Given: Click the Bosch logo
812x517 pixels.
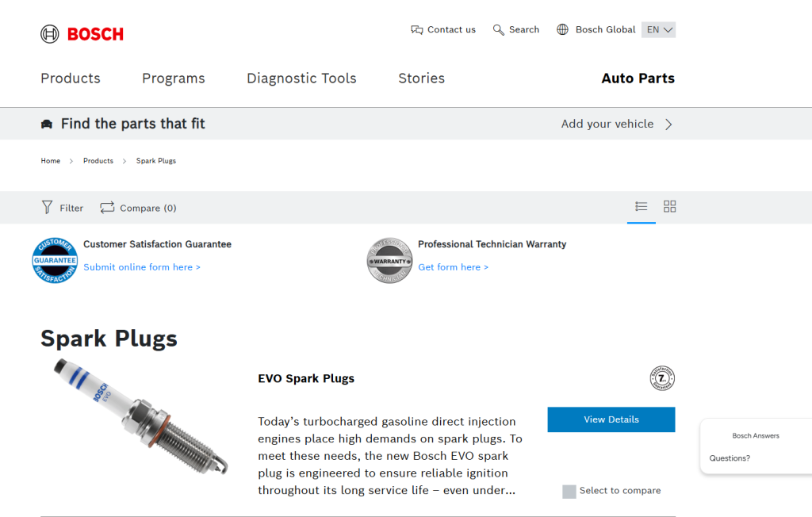Looking at the screenshot, I should 82,34.
